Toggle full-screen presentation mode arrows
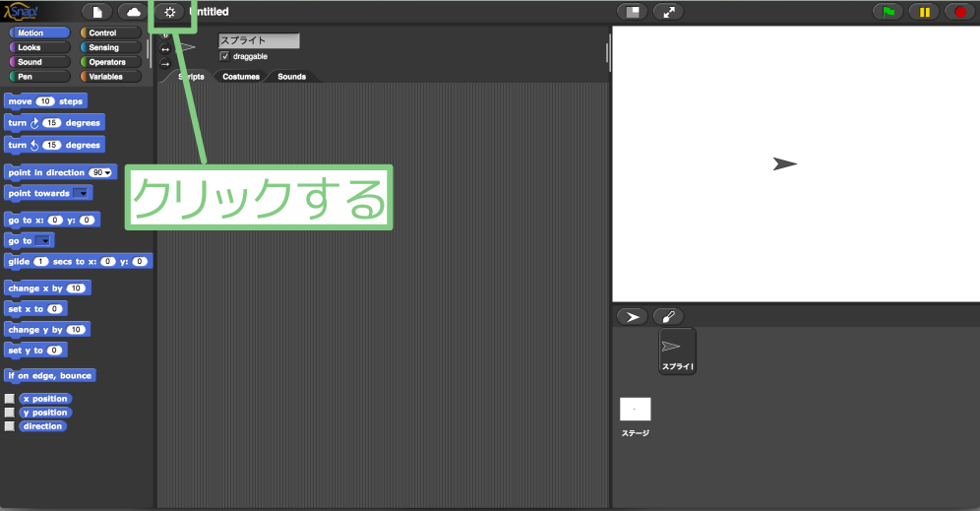This screenshot has width=980, height=511. [669, 12]
